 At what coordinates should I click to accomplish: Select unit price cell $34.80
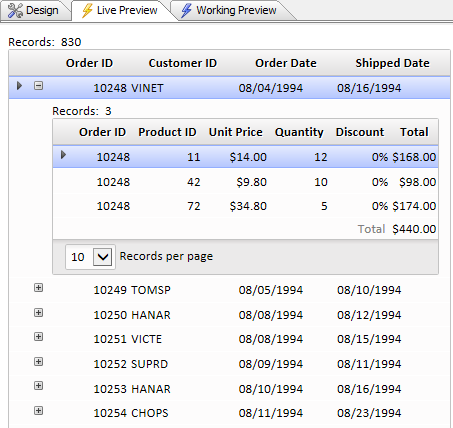tap(248, 206)
